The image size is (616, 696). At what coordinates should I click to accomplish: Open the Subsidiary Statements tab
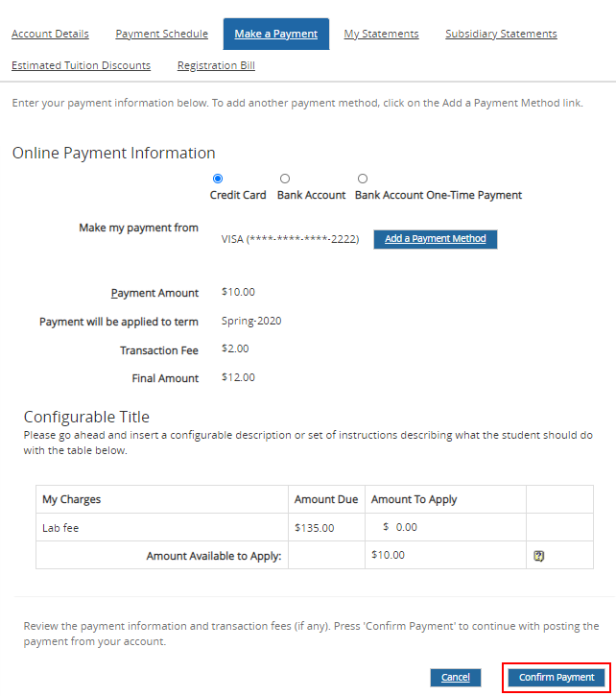(501, 34)
